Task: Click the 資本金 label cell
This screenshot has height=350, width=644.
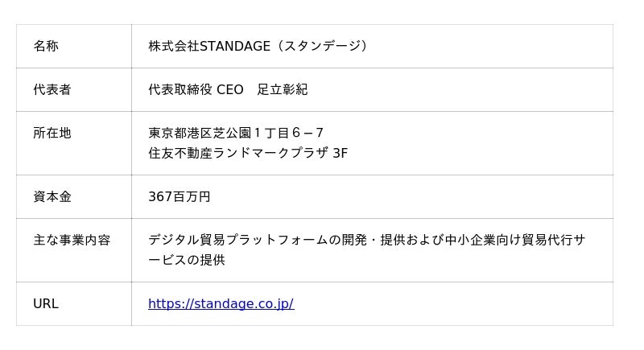Action: pos(52,197)
